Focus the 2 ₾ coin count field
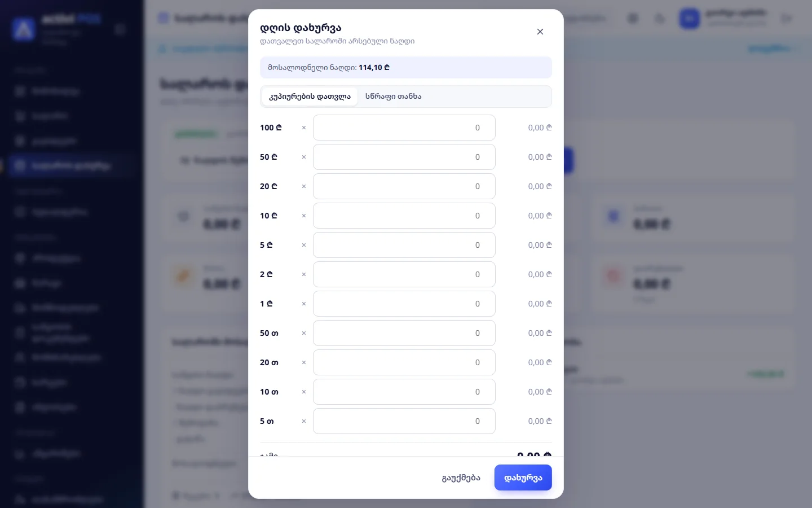812x508 pixels. coord(404,274)
